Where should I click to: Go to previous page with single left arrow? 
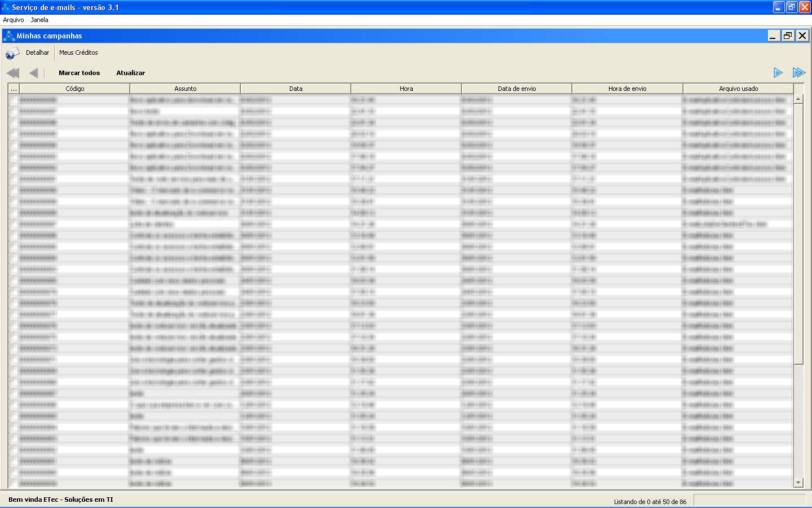pyautogui.click(x=34, y=73)
